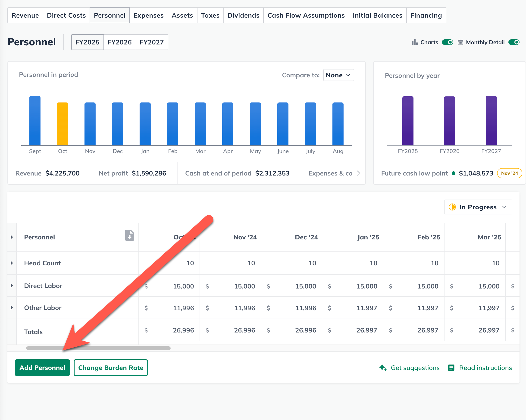The height and width of the screenshot is (420, 526).
Task: Expand the Personnel header row triangle
Action: coord(12,237)
